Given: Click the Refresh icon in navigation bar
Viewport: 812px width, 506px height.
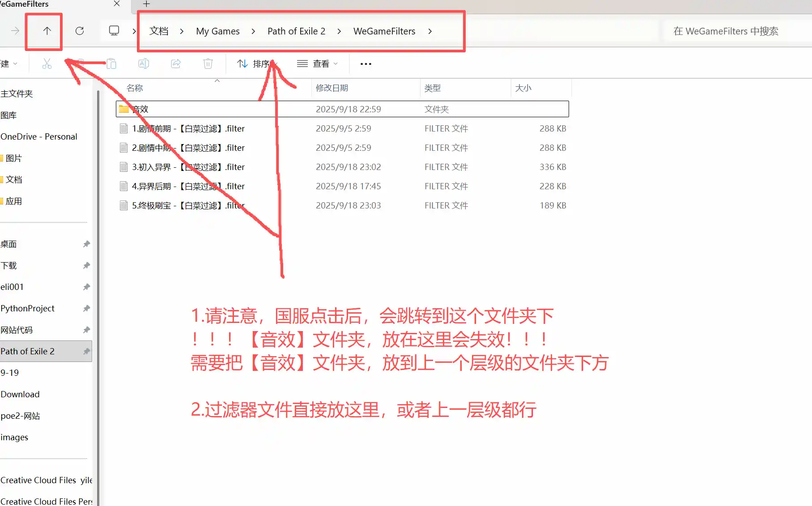Looking at the screenshot, I should pos(80,31).
